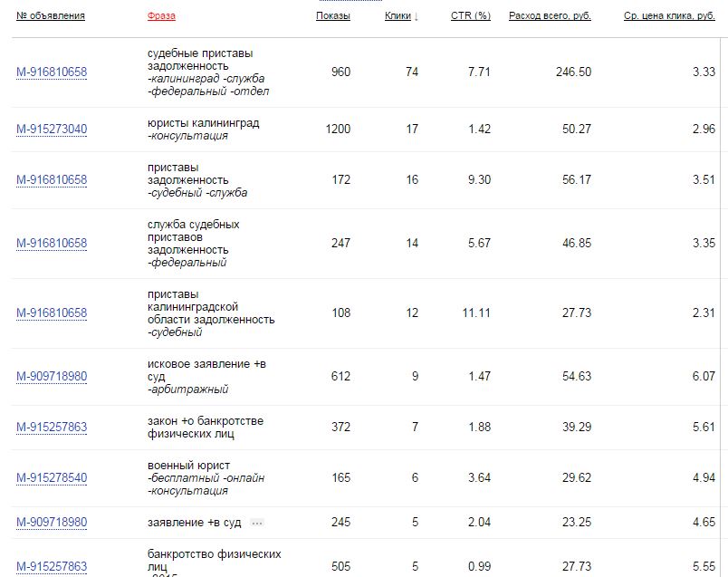728x577 pixels.
Task: Open ad M-915257863 in the 505-impressions row
Action: [x=52, y=567]
